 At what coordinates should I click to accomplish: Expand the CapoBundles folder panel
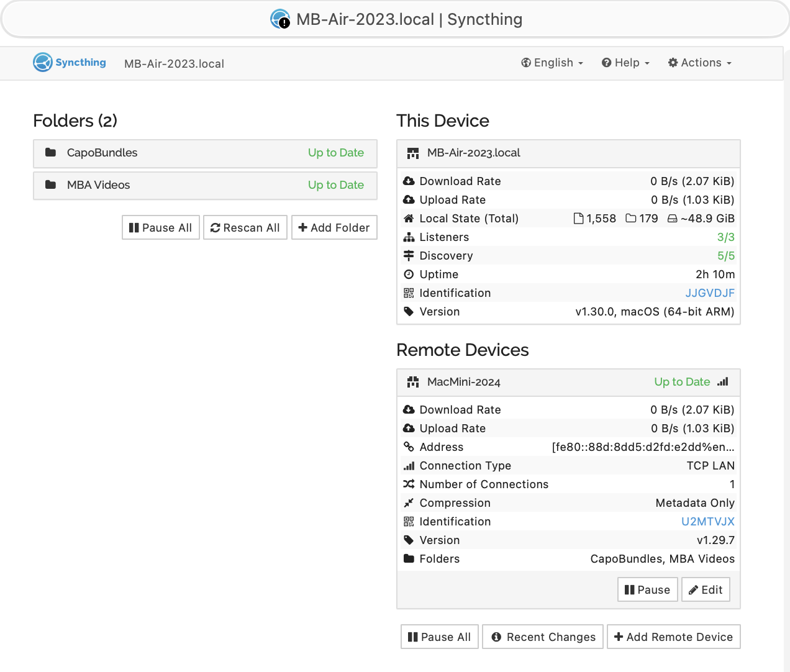click(205, 153)
